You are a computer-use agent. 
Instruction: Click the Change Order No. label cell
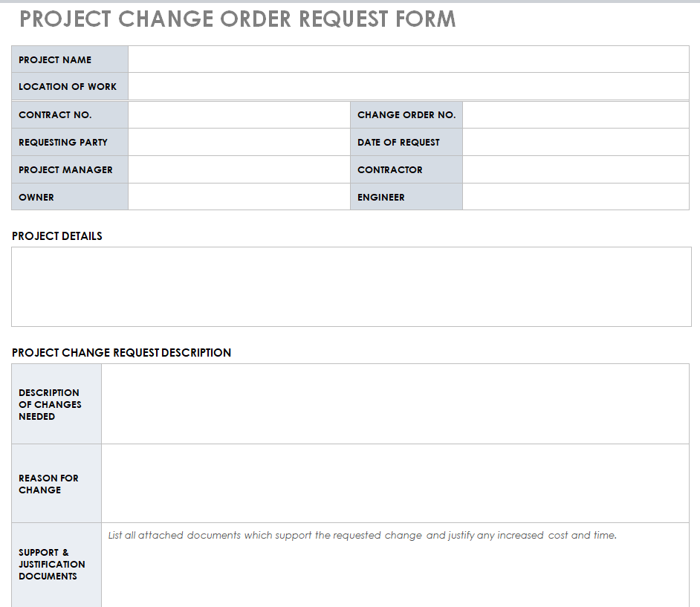click(x=406, y=115)
